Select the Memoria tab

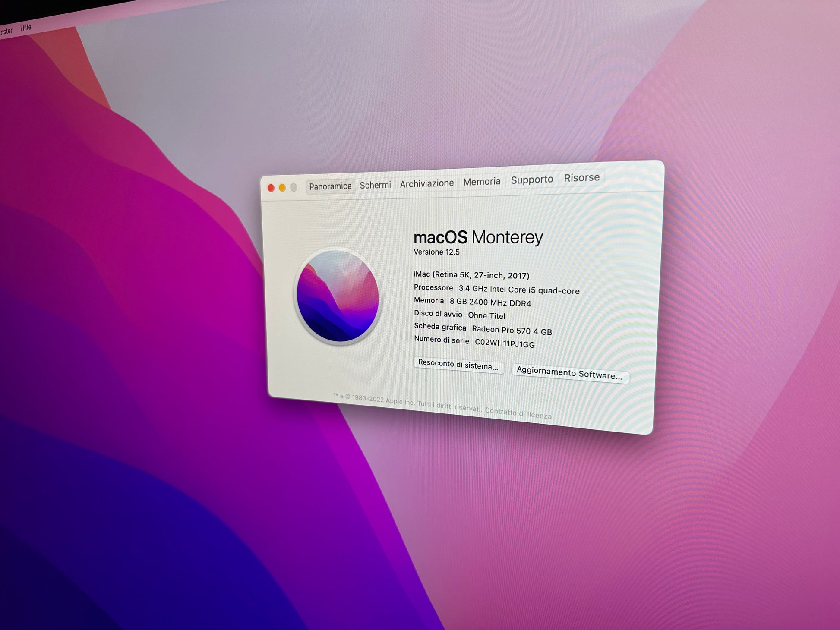(x=482, y=182)
